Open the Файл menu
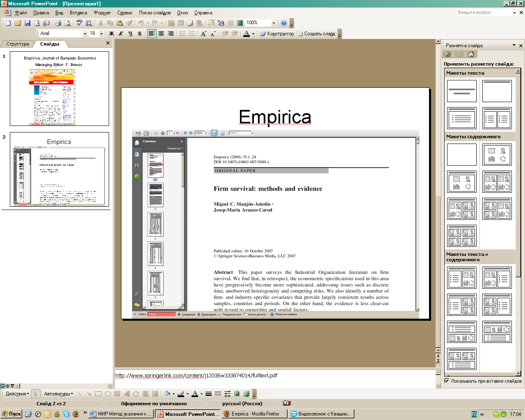The height and width of the screenshot is (420, 525). pos(21,13)
